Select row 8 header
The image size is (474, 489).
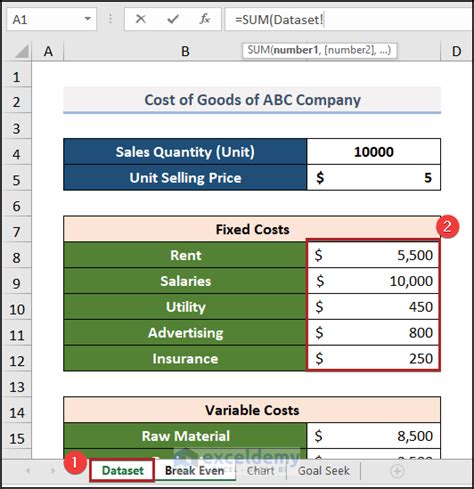point(17,257)
